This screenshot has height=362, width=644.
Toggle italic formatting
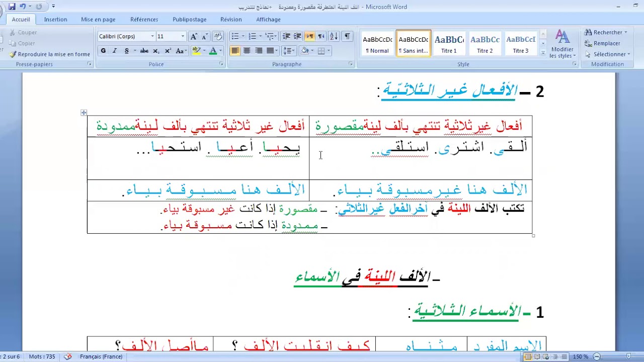115,51
